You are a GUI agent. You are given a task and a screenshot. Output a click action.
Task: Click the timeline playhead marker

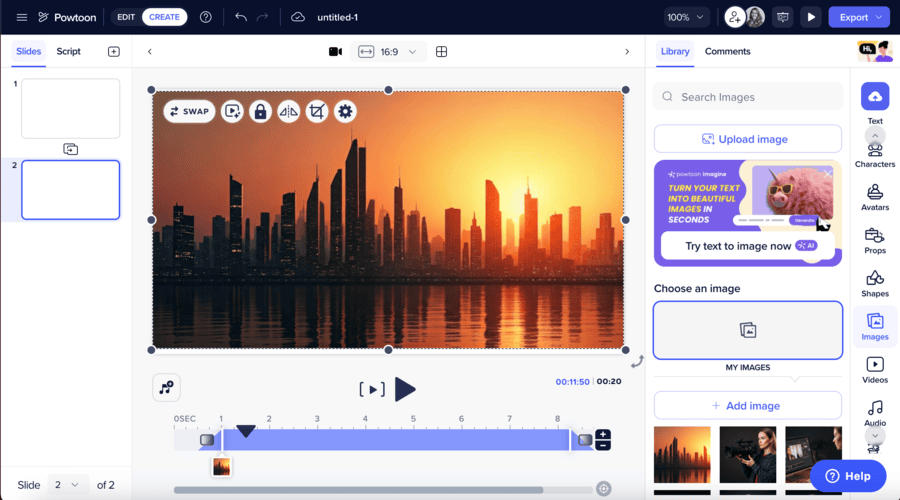[246, 431]
